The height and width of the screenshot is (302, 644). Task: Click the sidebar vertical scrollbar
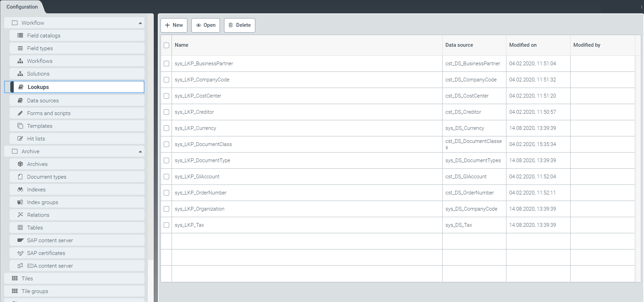[151, 137]
